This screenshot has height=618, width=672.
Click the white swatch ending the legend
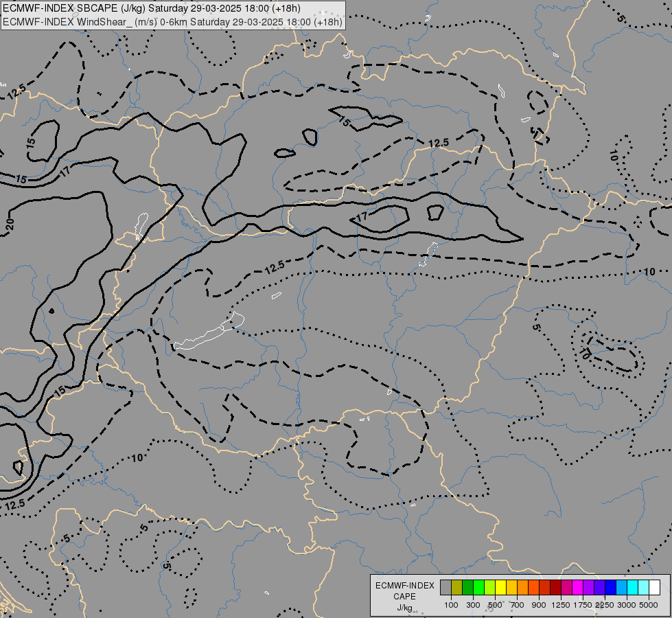(654, 587)
